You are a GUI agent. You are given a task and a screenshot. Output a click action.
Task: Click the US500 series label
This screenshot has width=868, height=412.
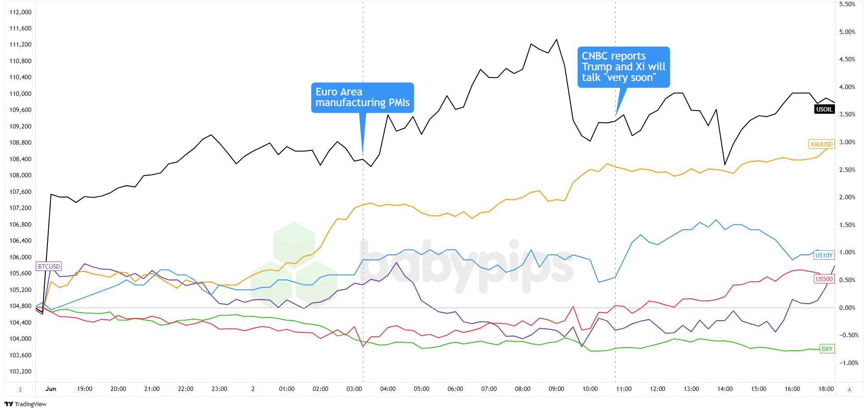coord(824,279)
